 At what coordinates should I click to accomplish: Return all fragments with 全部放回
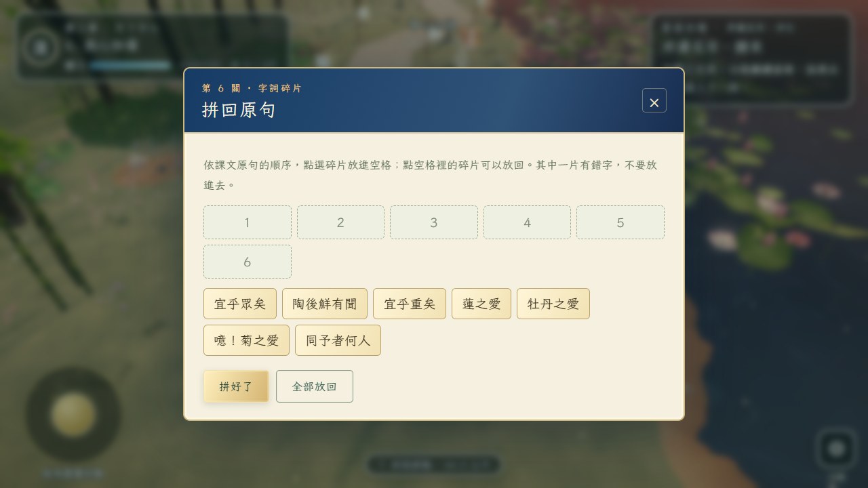click(315, 386)
